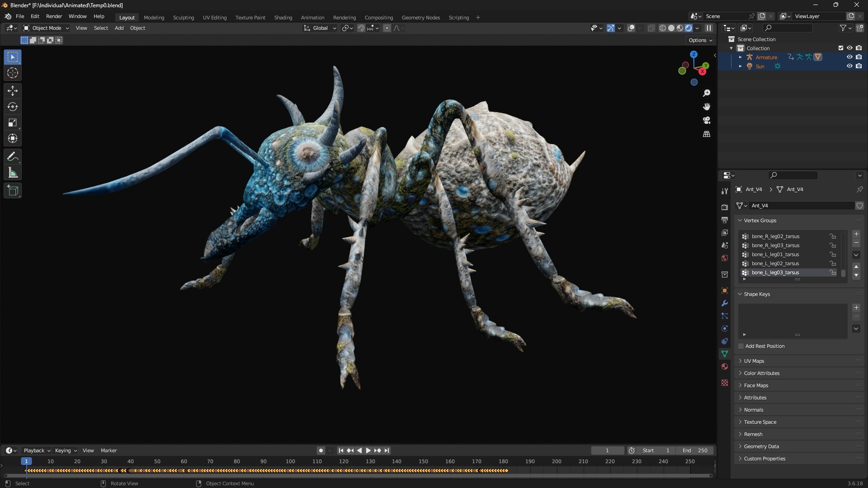Open the Material properties tab
868x488 pixels.
[x=725, y=366]
